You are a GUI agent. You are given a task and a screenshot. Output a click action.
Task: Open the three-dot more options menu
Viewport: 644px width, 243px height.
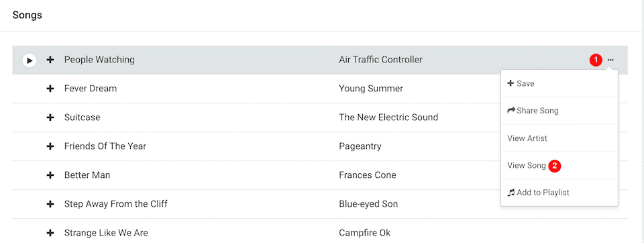click(610, 60)
